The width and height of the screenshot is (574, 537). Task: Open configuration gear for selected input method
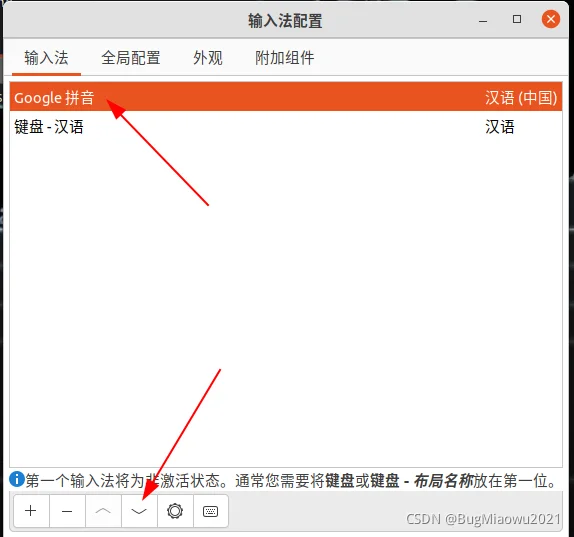coord(175,511)
